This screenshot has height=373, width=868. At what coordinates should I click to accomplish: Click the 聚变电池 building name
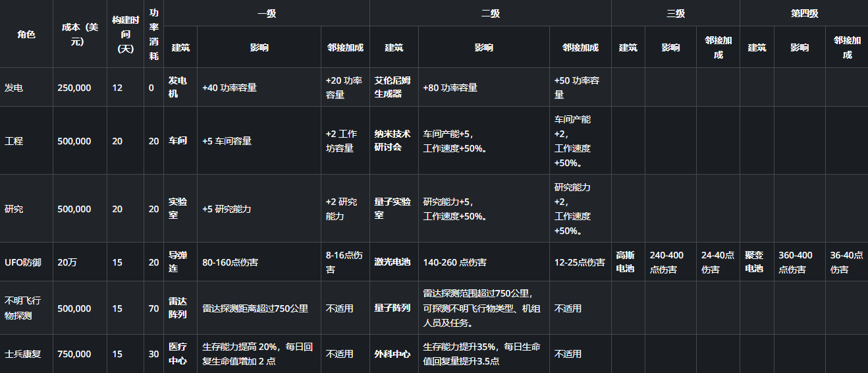coord(754,262)
